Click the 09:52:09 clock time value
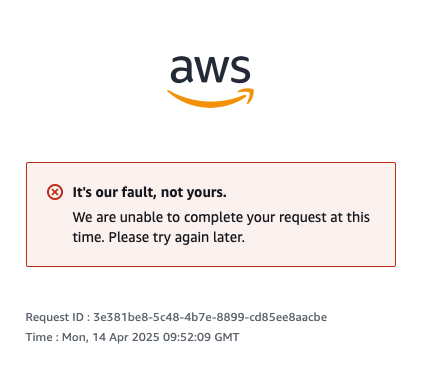Screen dimensions: 428x368 click(x=187, y=337)
